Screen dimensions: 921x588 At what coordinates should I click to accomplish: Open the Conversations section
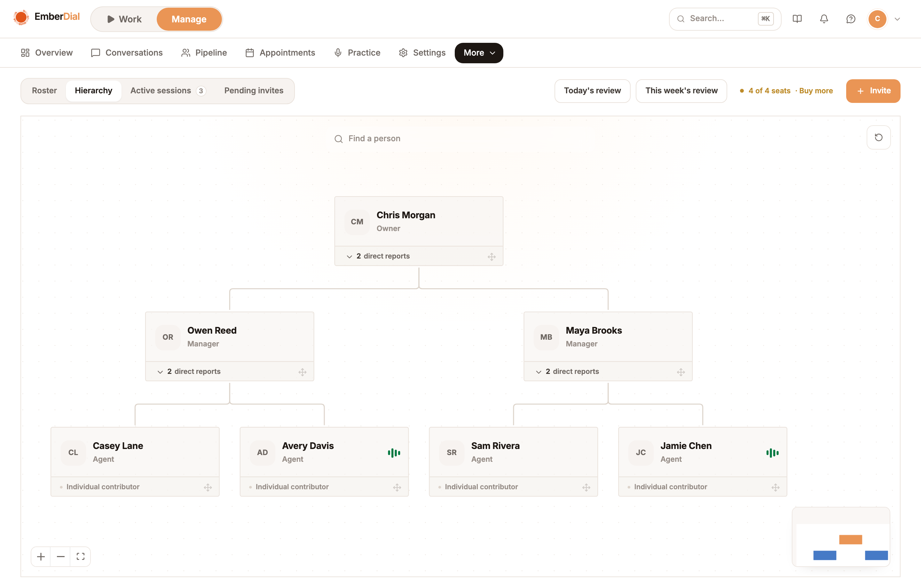(127, 53)
